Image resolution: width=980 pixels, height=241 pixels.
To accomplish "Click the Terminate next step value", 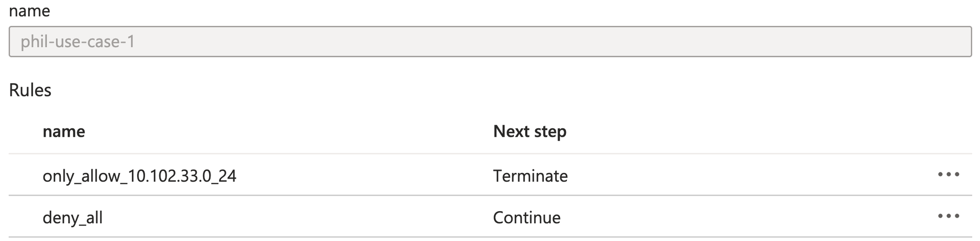I will point(530,176).
